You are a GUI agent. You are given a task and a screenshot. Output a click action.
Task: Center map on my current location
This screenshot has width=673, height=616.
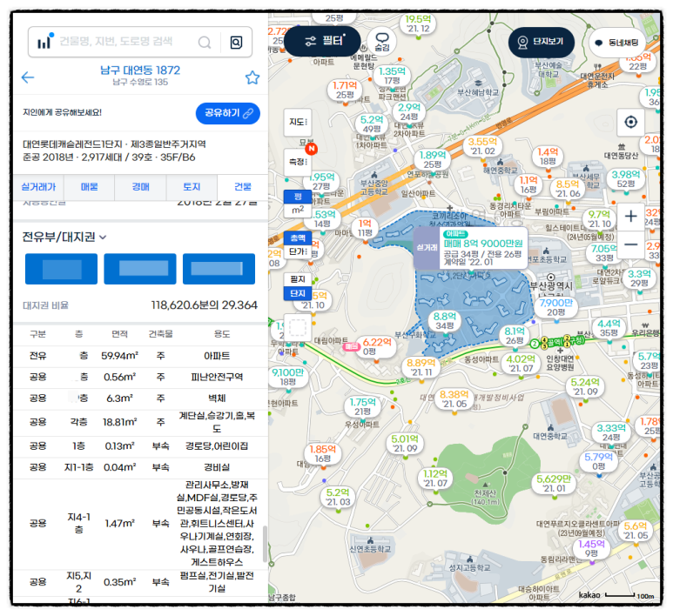[x=630, y=123]
